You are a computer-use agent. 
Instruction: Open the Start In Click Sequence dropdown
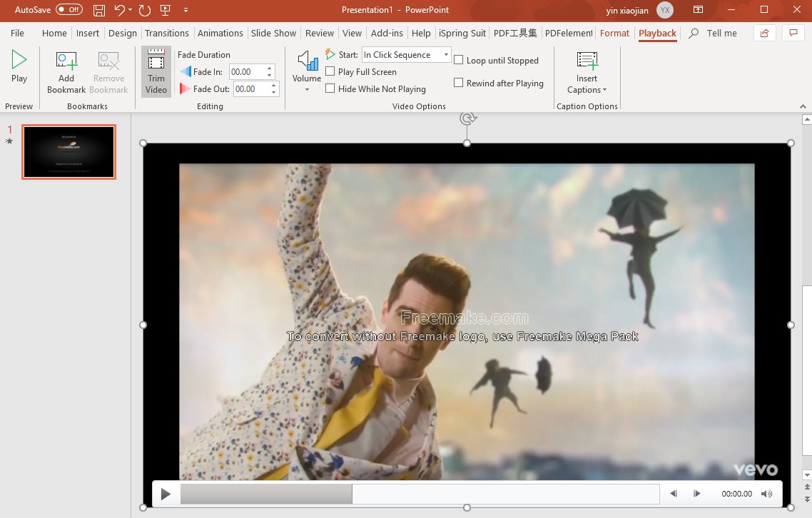pyautogui.click(x=446, y=54)
